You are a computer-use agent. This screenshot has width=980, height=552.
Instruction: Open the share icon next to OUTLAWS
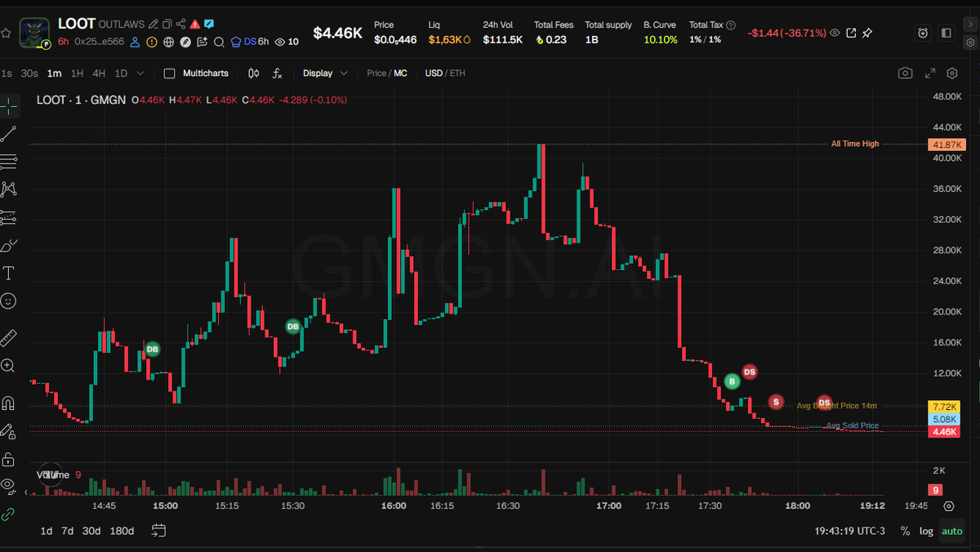point(180,24)
